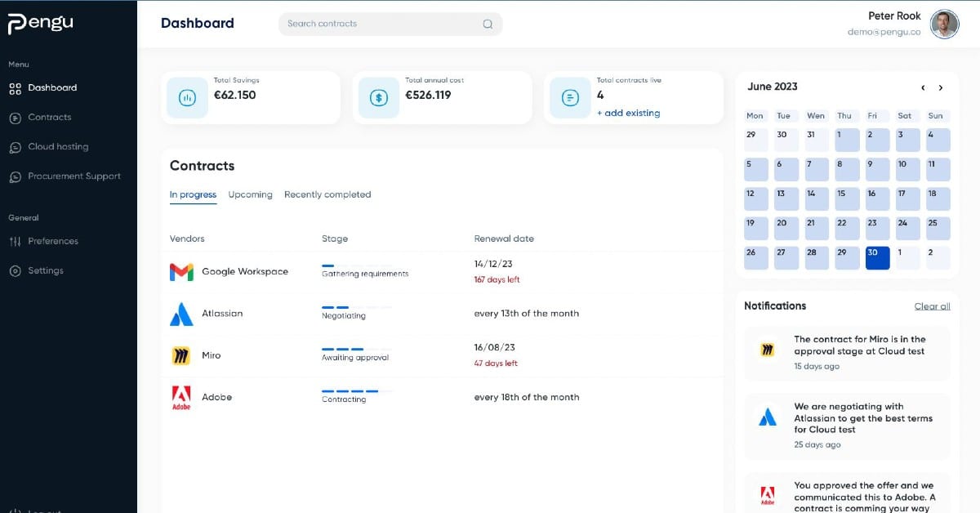Viewport: 980px width, 513px height.
Task: Click the add existing link
Action: coord(628,113)
